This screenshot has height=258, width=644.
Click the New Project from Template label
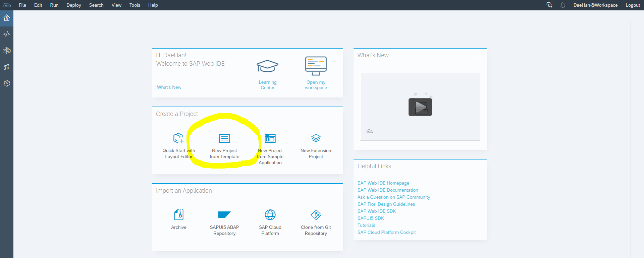pyautogui.click(x=224, y=153)
